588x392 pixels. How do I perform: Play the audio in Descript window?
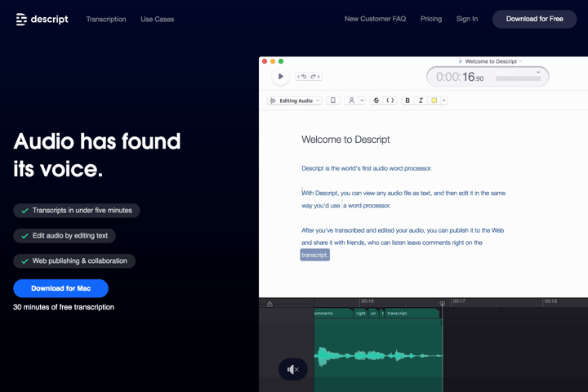pos(280,77)
